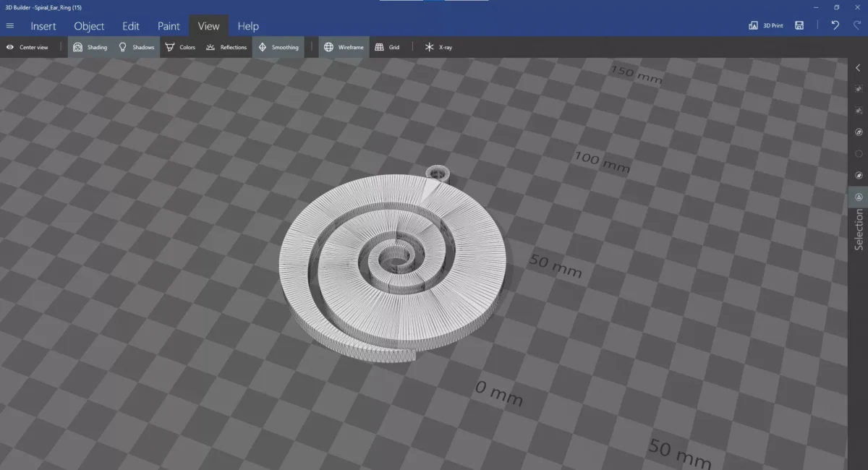The image size is (868, 470).
Task: Toggle Shadows rendering
Action: 137,47
